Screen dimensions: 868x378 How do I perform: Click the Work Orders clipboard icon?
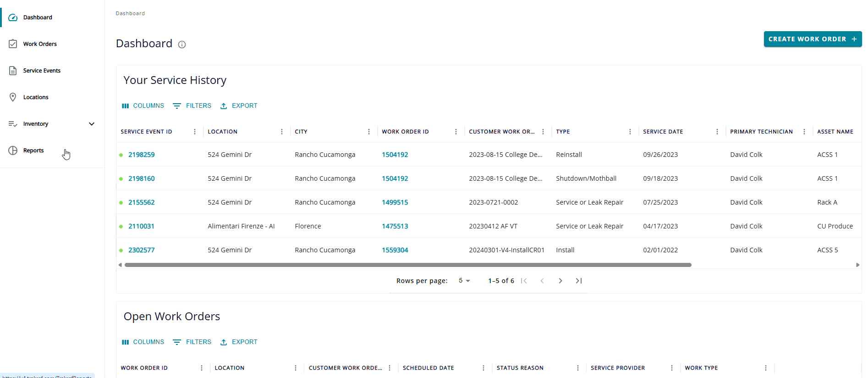pyautogui.click(x=13, y=44)
